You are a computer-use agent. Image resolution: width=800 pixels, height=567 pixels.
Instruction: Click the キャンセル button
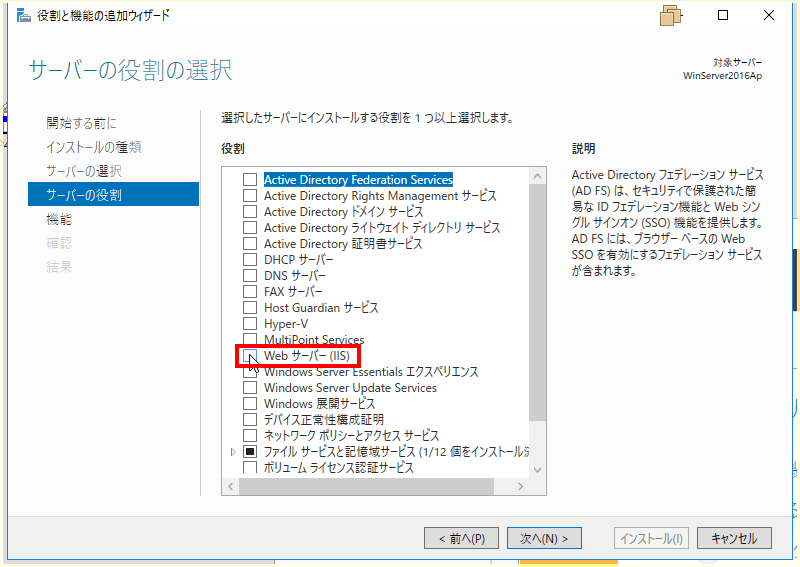point(734,538)
